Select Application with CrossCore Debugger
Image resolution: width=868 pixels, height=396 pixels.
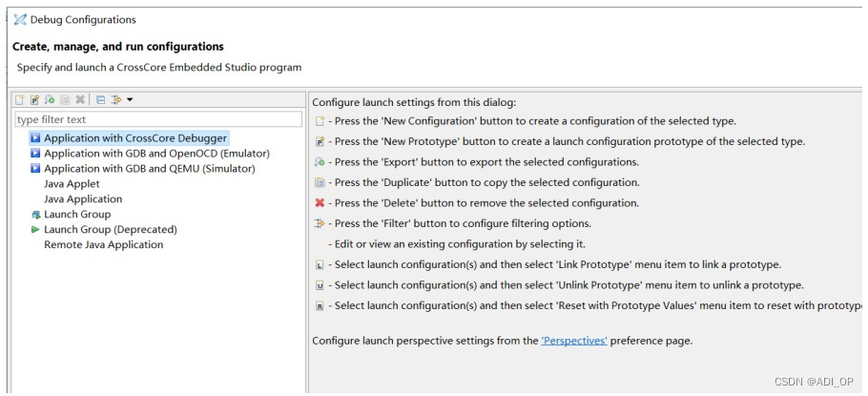[135, 137]
